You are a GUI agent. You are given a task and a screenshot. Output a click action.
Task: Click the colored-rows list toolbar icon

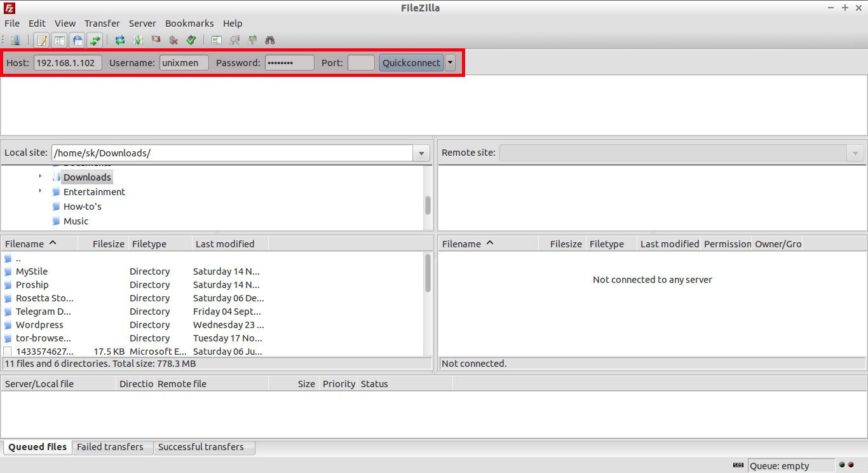click(x=217, y=40)
